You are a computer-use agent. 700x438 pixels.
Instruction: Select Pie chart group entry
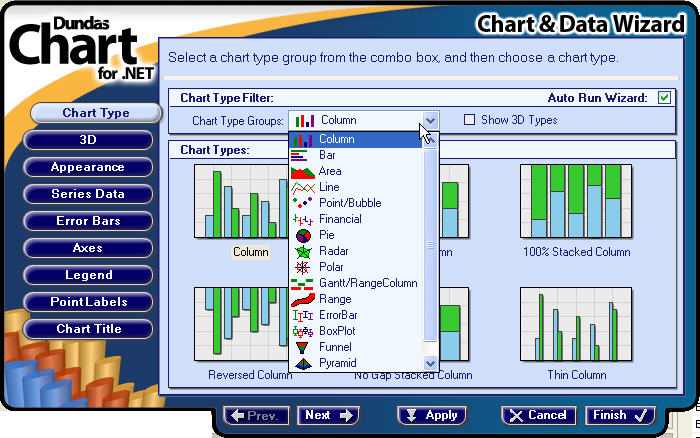tap(356, 236)
